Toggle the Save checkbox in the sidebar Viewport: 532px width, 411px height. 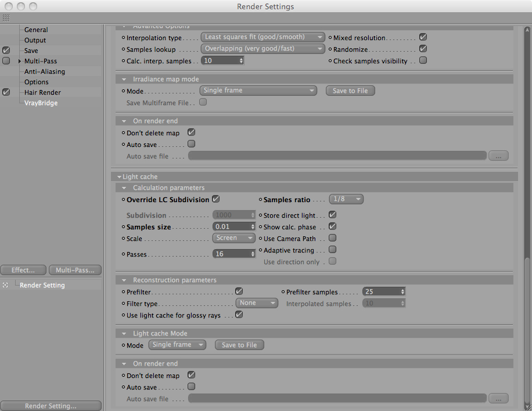click(x=6, y=51)
